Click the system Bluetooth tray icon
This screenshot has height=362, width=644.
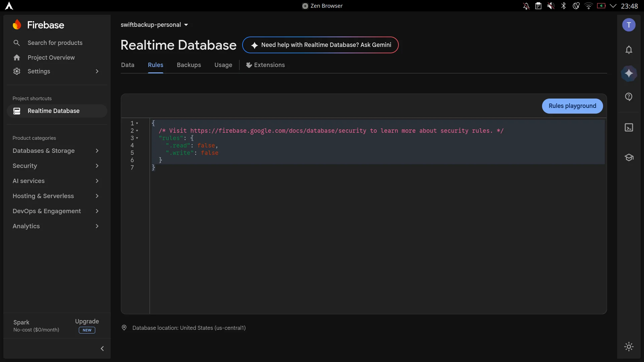point(563,6)
